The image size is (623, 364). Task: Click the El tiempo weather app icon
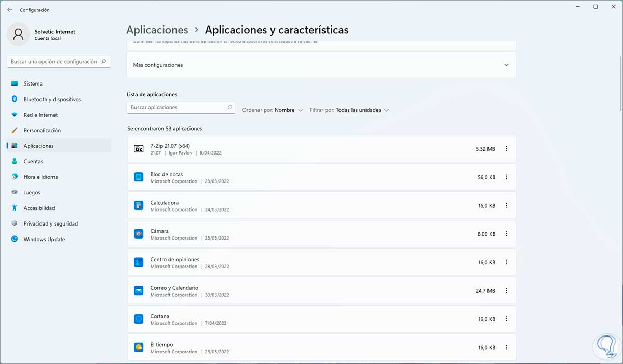pyautogui.click(x=139, y=347)
